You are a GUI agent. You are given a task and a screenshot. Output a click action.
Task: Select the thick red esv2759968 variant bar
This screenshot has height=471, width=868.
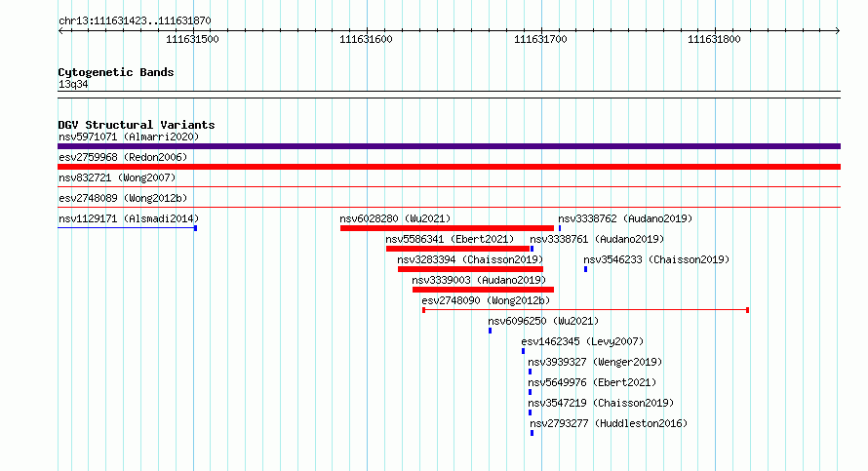click(449, 167)
